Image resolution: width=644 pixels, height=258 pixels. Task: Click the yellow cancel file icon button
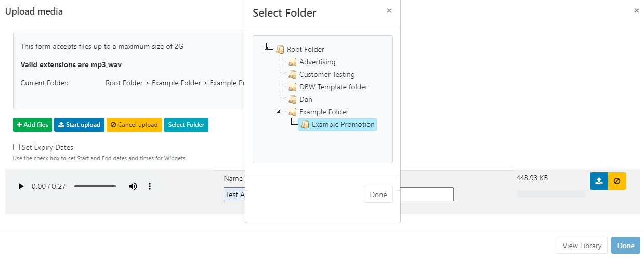pos(617,181)
